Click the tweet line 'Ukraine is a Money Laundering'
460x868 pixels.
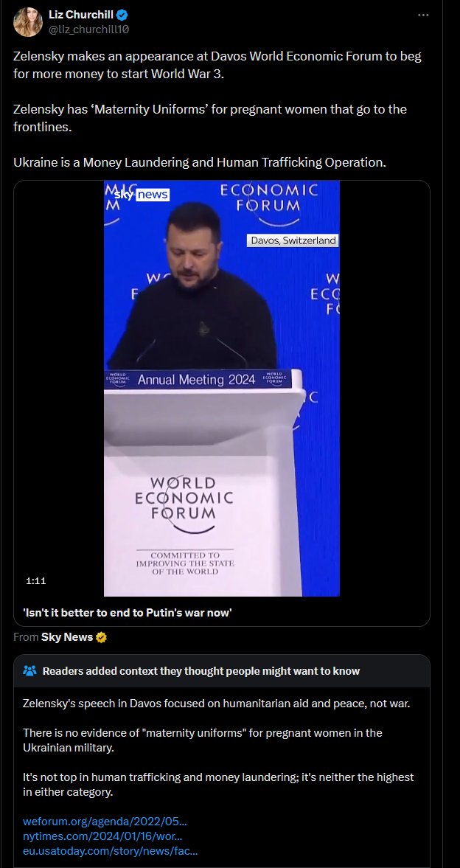200,163
